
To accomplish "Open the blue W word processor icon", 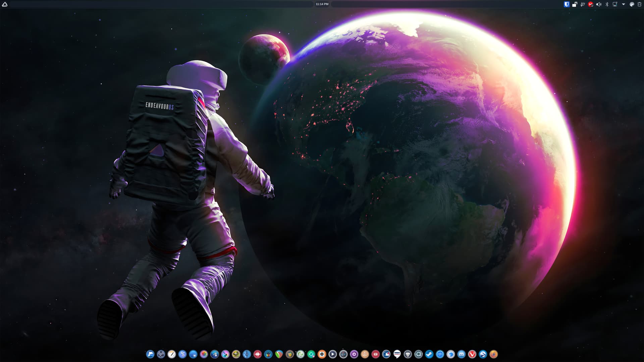I will click(x=193, y=354).
